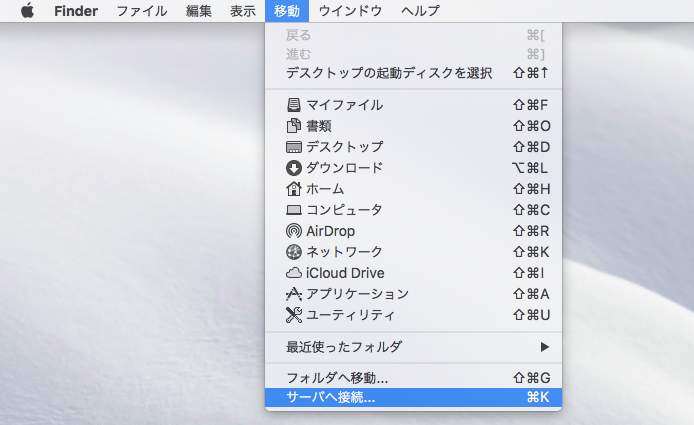This screenshot has width=694, height=425.
Task: Select the コンピュータ menu label
Action: coord(344,210)
